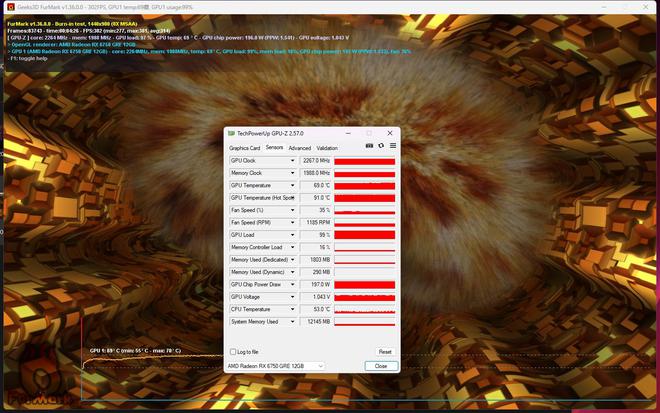The width and height of the screenshot is (660, 413).
Task: Open the Fan Speed (%) dropdown
Action: pyautogui.click(x=293, y=210)
